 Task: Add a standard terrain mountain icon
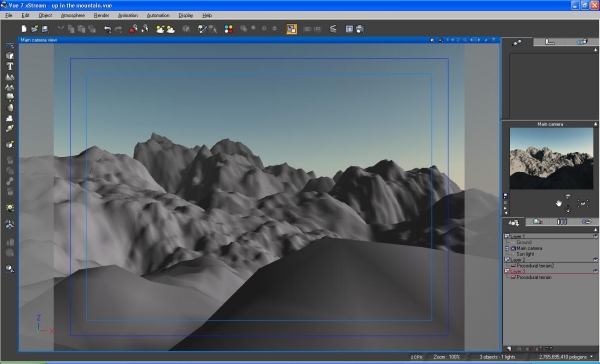tap(10, 77)
